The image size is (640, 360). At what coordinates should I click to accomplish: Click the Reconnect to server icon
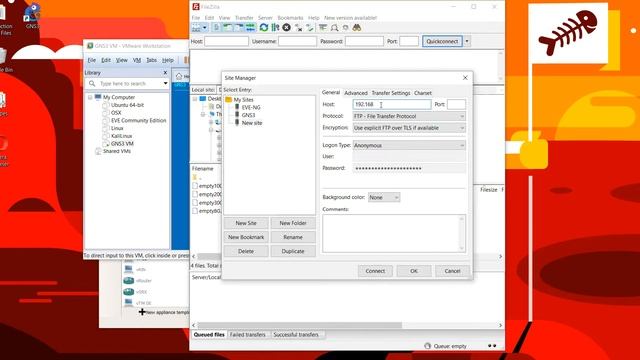(310, 28)
